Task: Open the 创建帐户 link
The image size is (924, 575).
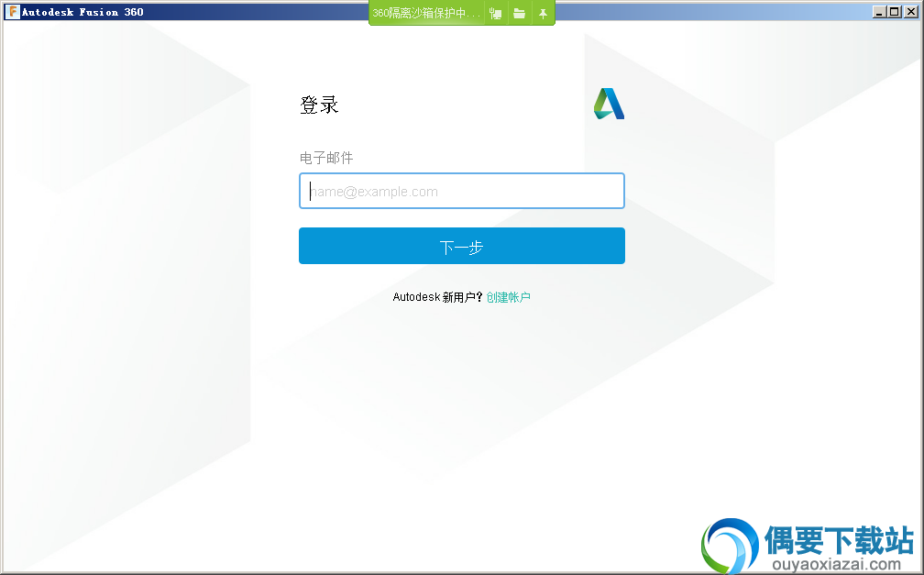Action: click(508, 297)
